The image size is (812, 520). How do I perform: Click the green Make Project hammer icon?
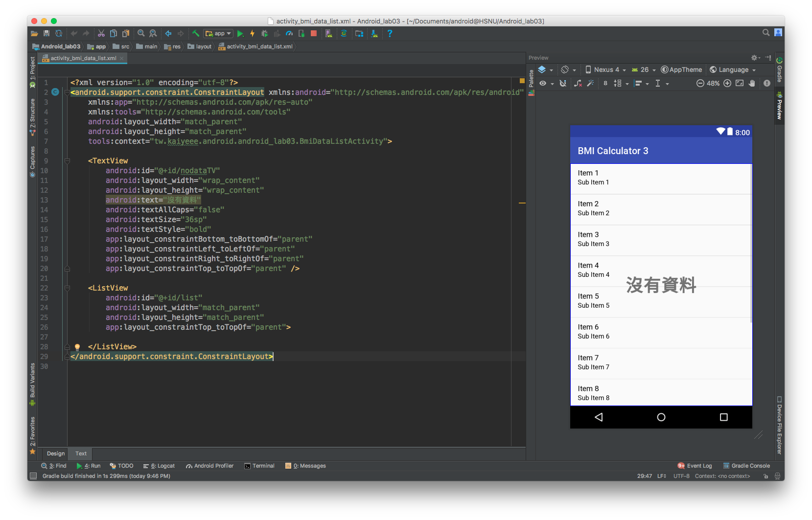(196, 34)
